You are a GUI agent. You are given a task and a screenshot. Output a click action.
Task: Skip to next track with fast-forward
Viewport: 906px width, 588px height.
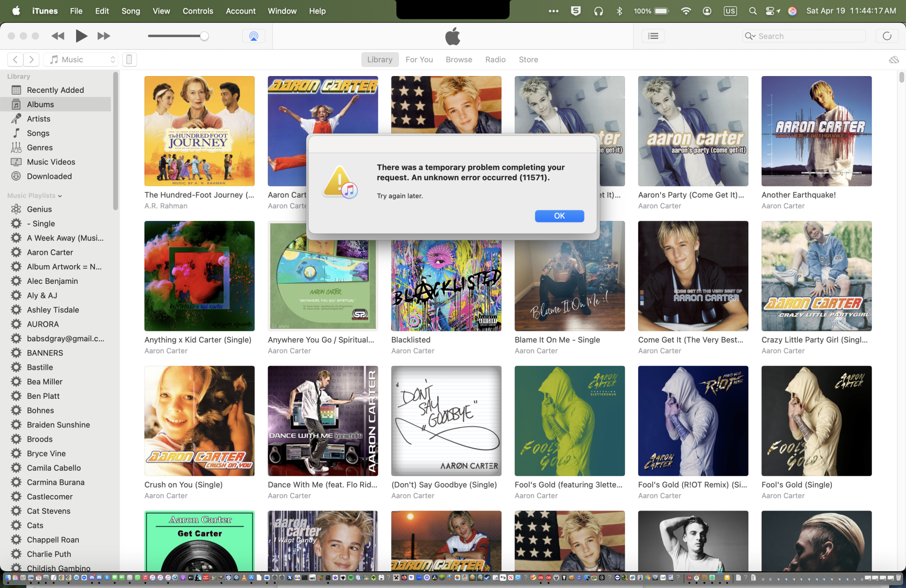pyautogui.click(x=104, y=36)
